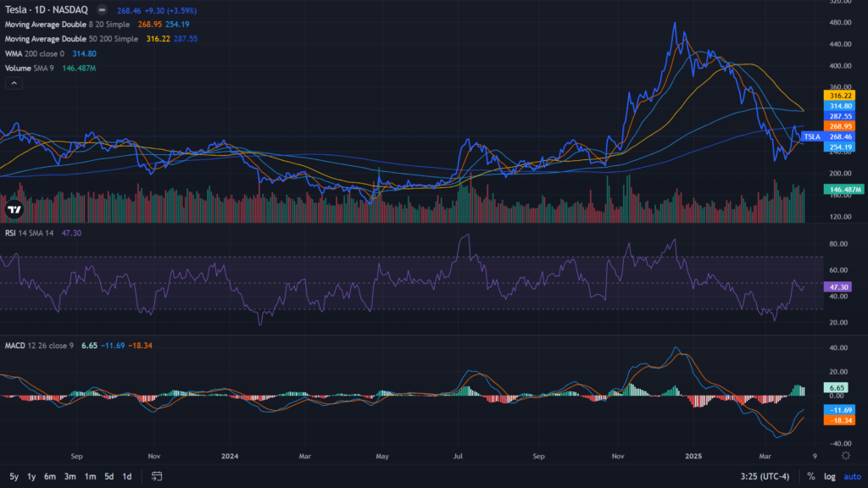
Task: Toggle percent scale mode
Action: [x=811, y=476]
